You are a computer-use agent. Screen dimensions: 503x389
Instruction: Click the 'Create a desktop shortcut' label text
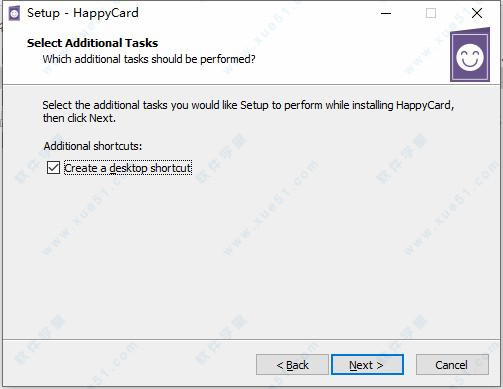(128, 168)
